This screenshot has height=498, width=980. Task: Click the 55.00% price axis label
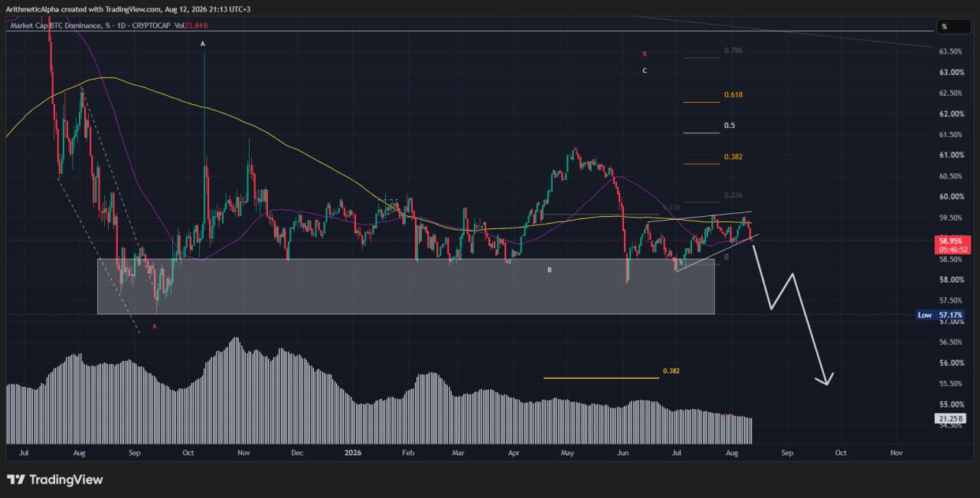coord(950,404)
